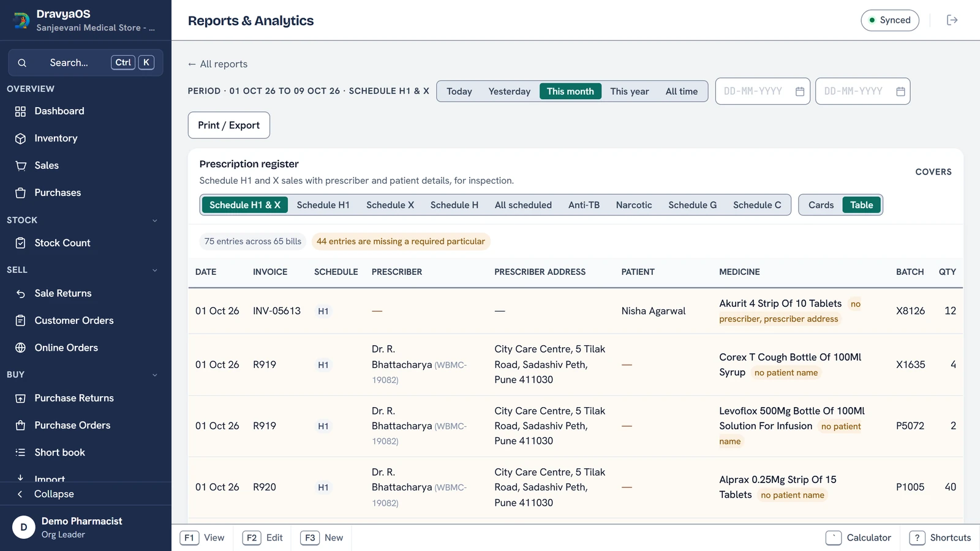Open Customer Orders via its icon
This screenshot has height=551, width=980.
coord(20,320)
